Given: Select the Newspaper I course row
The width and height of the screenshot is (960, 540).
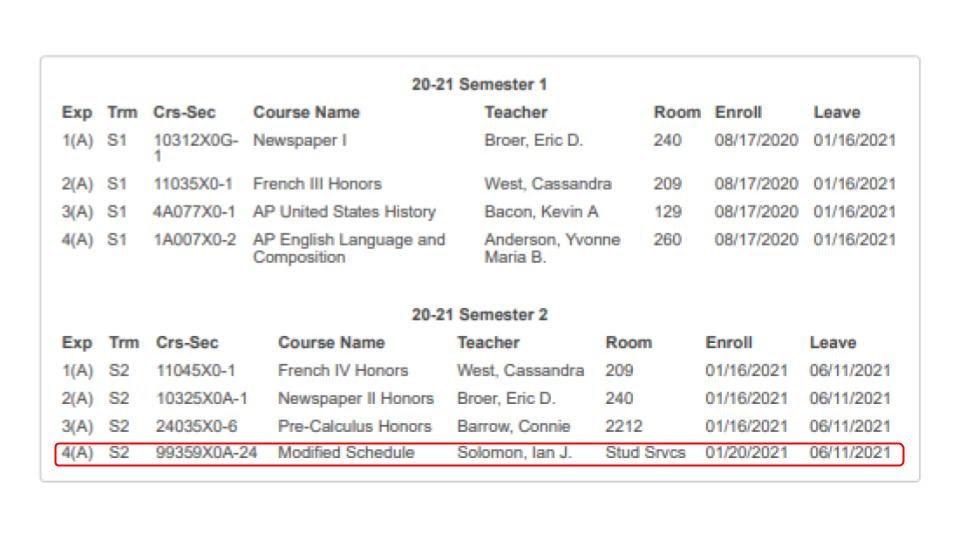Looking at the screenshot, I should click(x=479, y=148).
